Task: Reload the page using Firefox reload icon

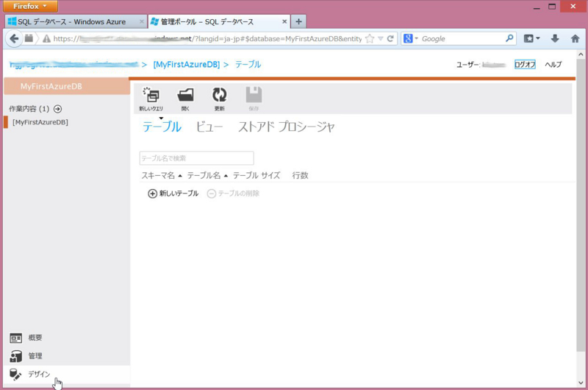Action: [390, 39]
